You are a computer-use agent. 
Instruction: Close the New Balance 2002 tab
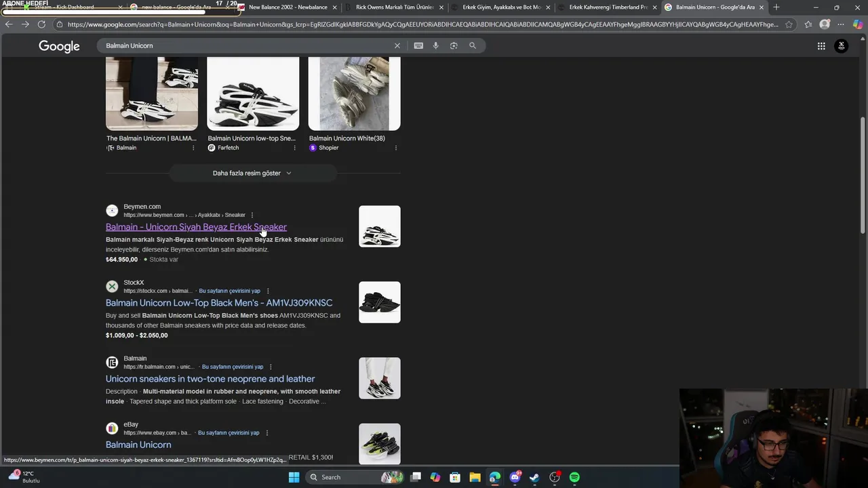coord(335,7)
